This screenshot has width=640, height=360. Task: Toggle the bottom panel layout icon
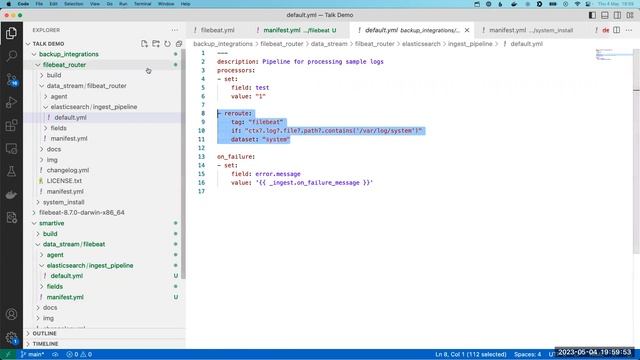(605, 15)
